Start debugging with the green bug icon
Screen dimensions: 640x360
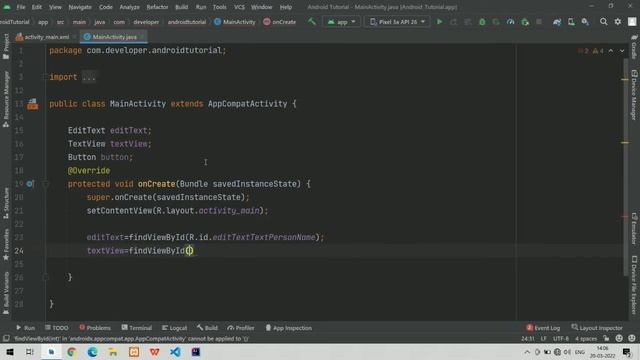coord(482,22)
